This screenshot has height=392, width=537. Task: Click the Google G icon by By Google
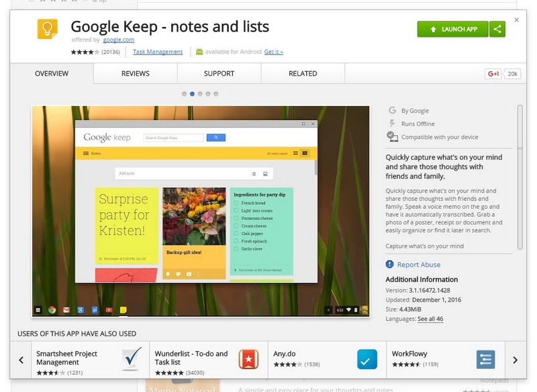tap(392, 110)
